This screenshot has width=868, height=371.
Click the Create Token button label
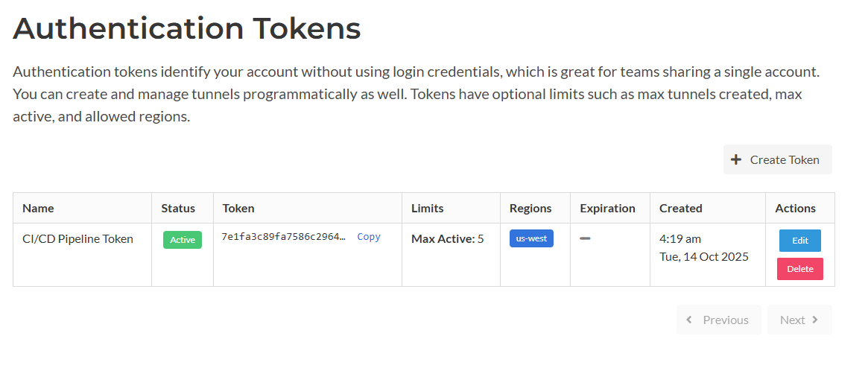pyautogui.click(x=785, y=159)
